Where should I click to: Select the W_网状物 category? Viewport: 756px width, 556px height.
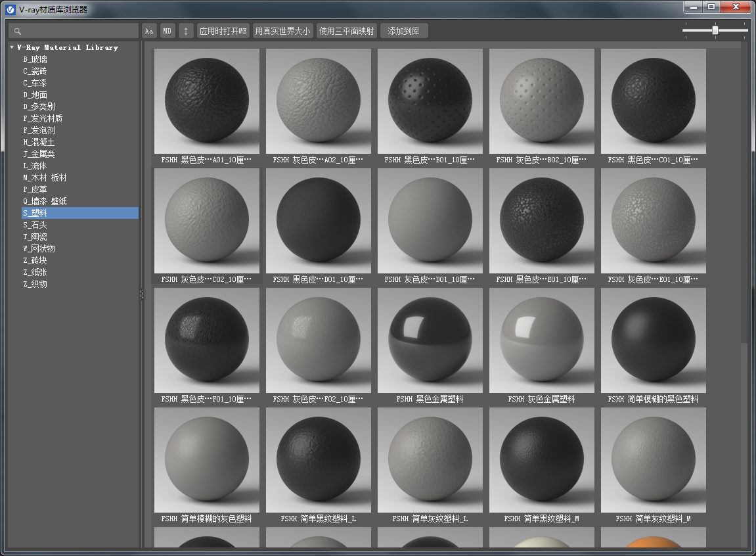tap(39, 248)
